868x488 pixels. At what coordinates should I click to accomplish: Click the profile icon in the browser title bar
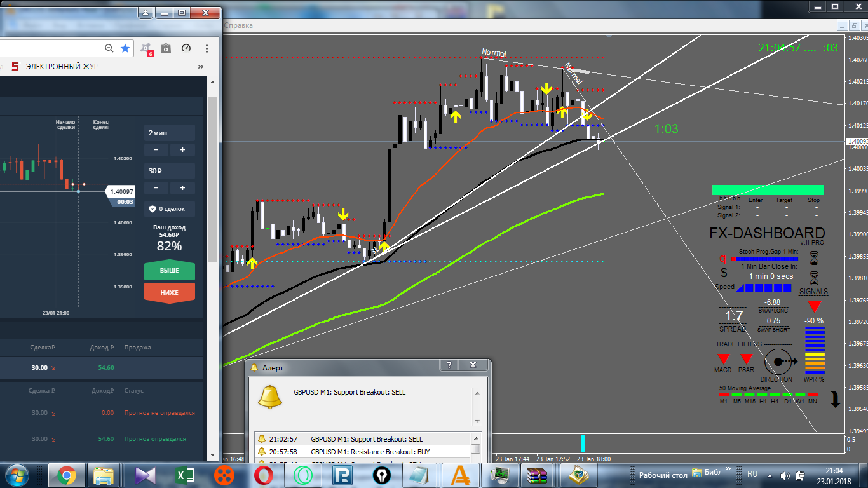click(x=146, y=13)
